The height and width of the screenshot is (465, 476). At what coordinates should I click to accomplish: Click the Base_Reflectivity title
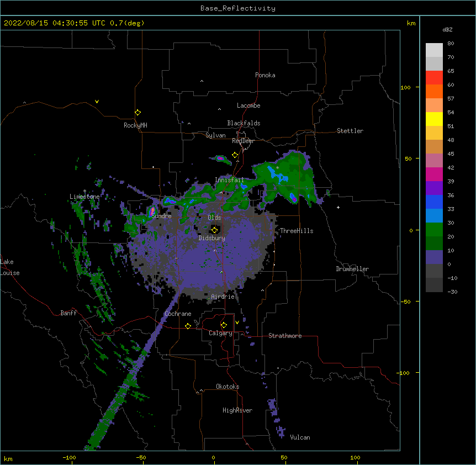(x=238, y=8)
